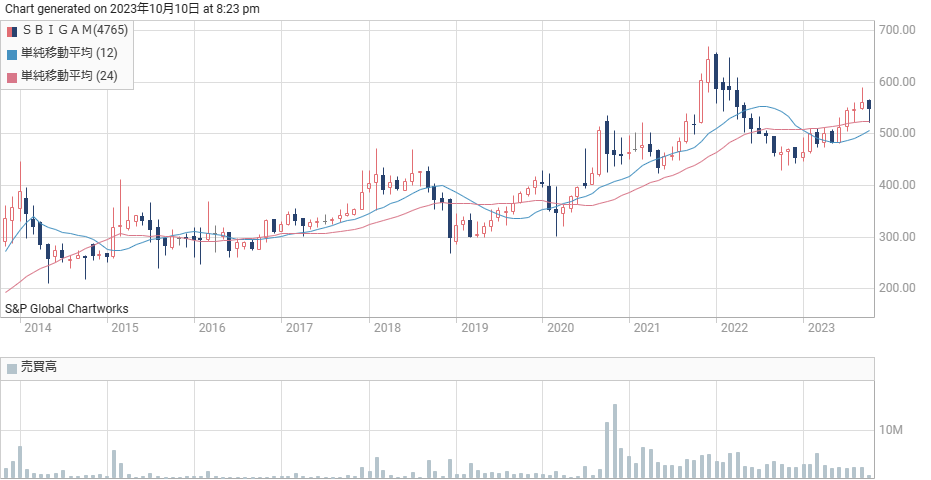This screenshot has height=480, width=931.
Task: Click the 2020 x-axis year label
Action: pyautogui.click(x=560, y=328)
